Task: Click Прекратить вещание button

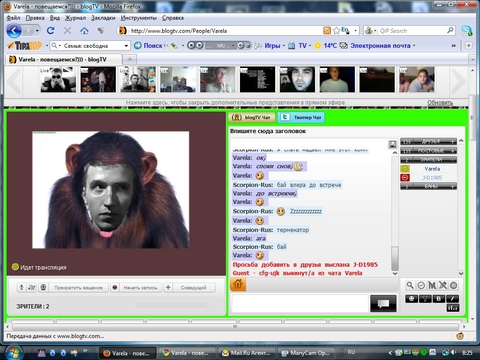Action: pyautogui.click(x=78, y=288)
